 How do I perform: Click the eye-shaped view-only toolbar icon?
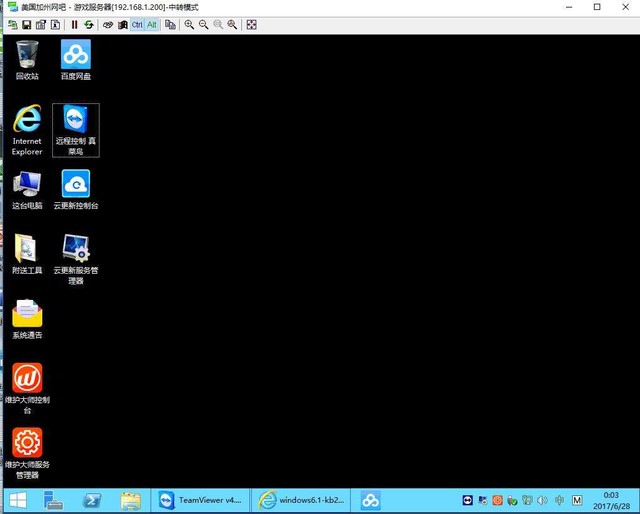[x=108, y=25]
